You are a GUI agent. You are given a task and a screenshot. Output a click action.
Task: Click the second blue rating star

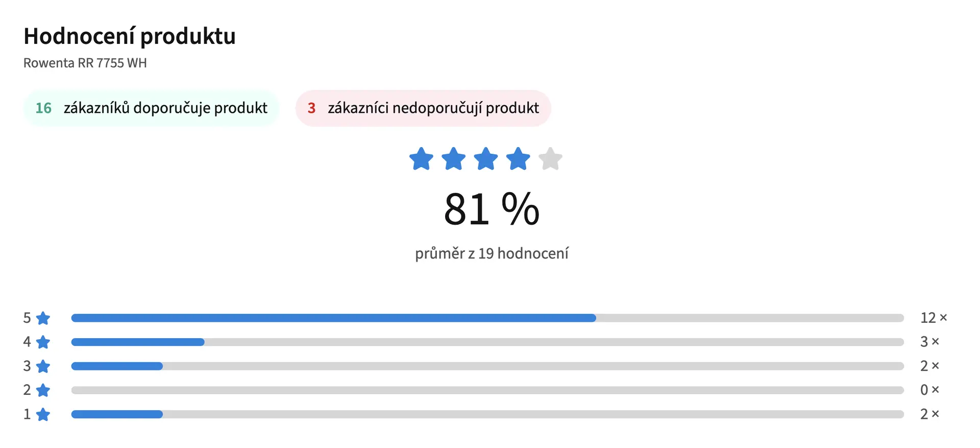pos(453,159)
